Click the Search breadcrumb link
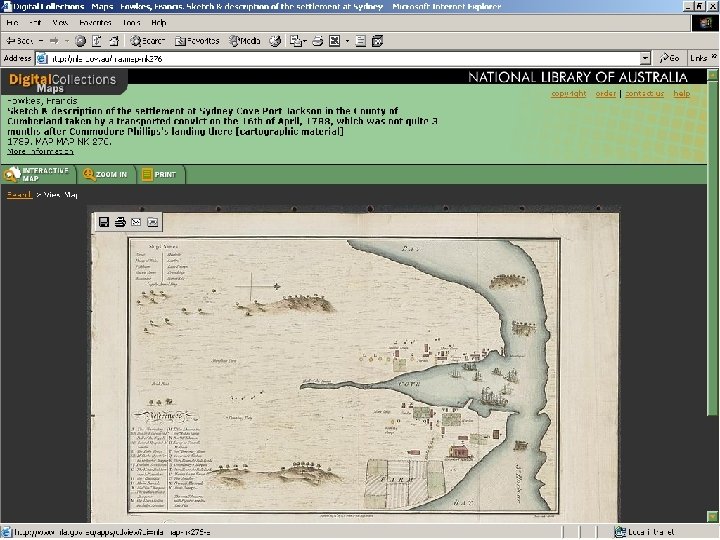This screenshot has height=540, width=720. tap(19, 195)
